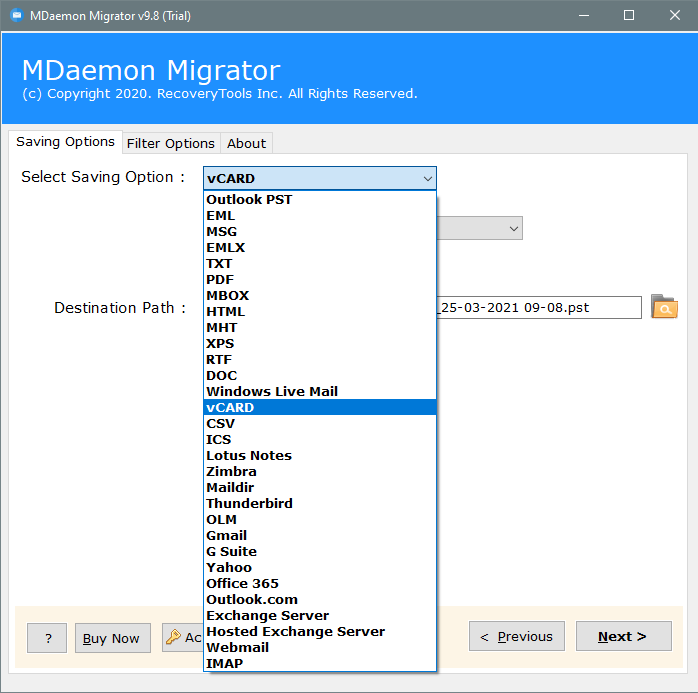Pick the MBOX option
Screen dimensions: 698x693
tap(320, 296)
